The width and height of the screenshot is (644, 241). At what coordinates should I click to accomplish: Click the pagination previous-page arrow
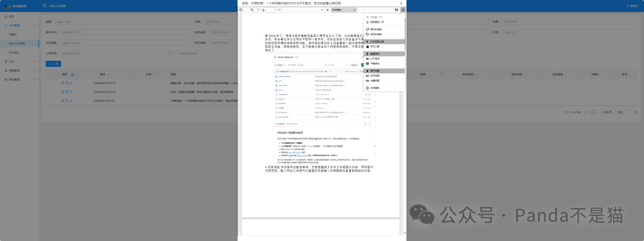586,112
